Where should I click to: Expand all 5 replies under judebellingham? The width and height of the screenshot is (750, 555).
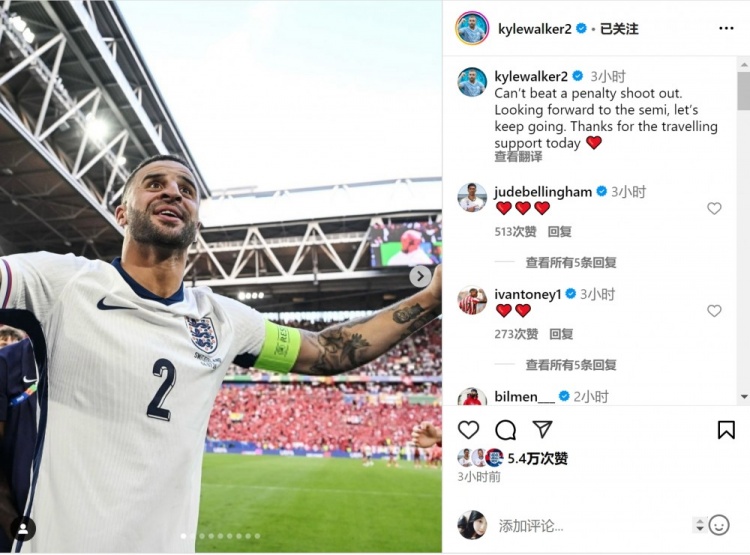[x=571, y=262]
